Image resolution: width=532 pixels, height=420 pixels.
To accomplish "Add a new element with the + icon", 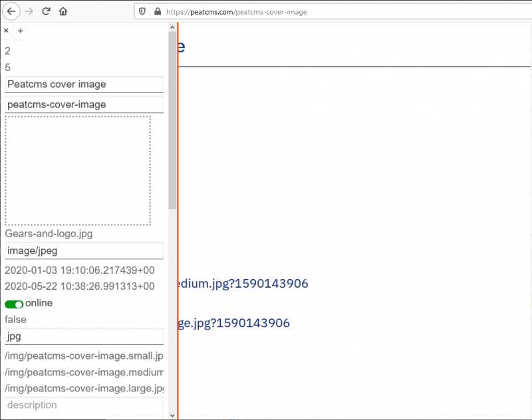I will point(21,31).
